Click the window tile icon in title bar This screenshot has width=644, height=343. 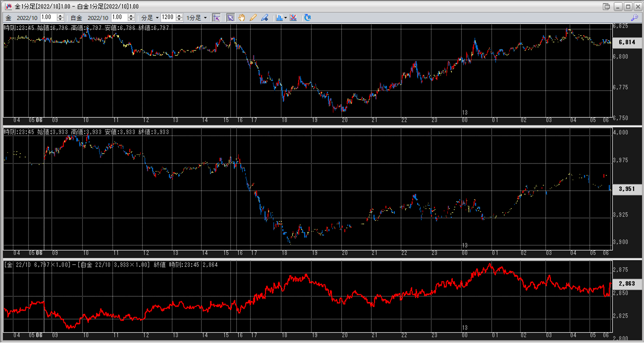(x=606, y=6)
